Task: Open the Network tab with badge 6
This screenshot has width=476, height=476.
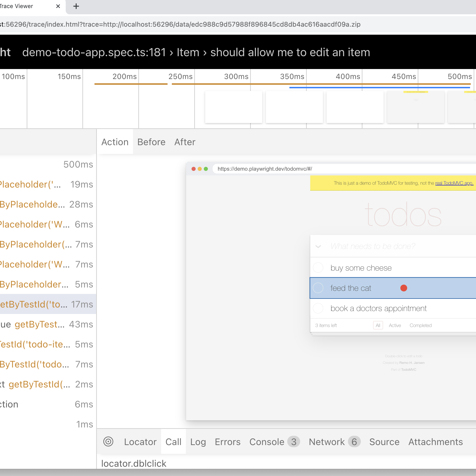Action: 334,441
